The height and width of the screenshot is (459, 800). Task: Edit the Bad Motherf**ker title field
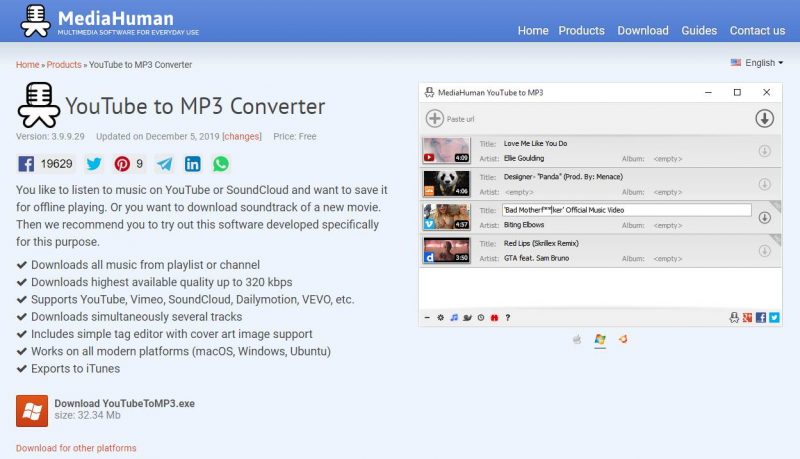pyautogui.click(x=627, y=210)
